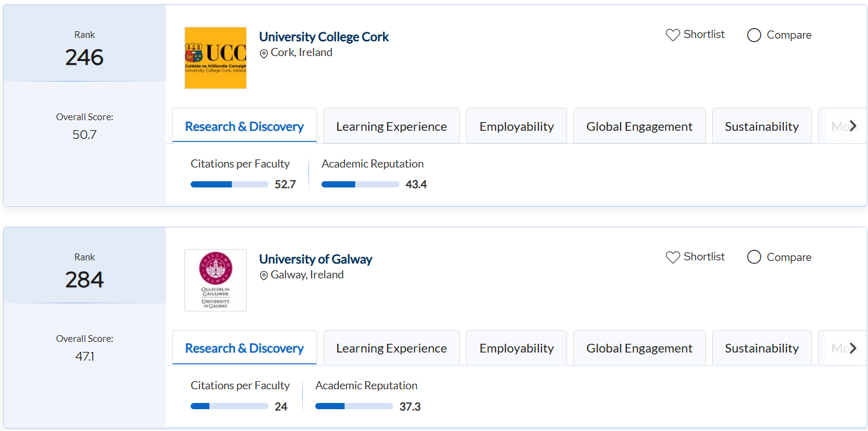Screen dimensions: 868x431
Task: Select UCC Sustainability tab
Action: 761,126
